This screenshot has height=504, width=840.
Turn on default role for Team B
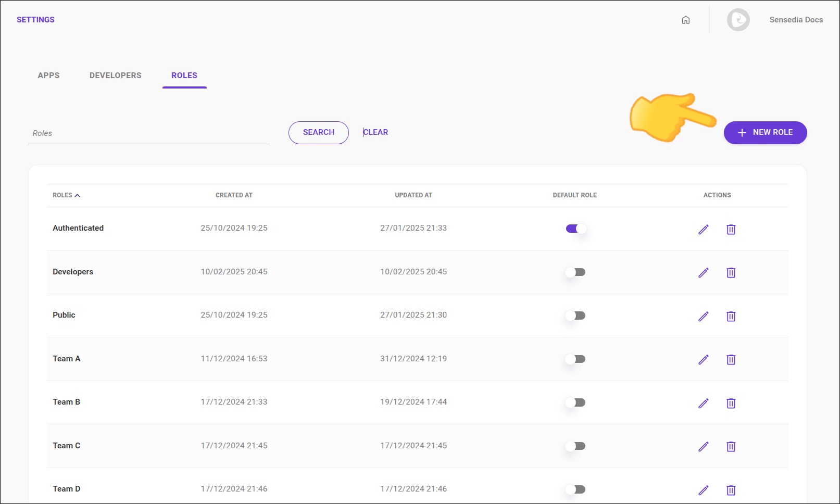(x=574, y=402)
